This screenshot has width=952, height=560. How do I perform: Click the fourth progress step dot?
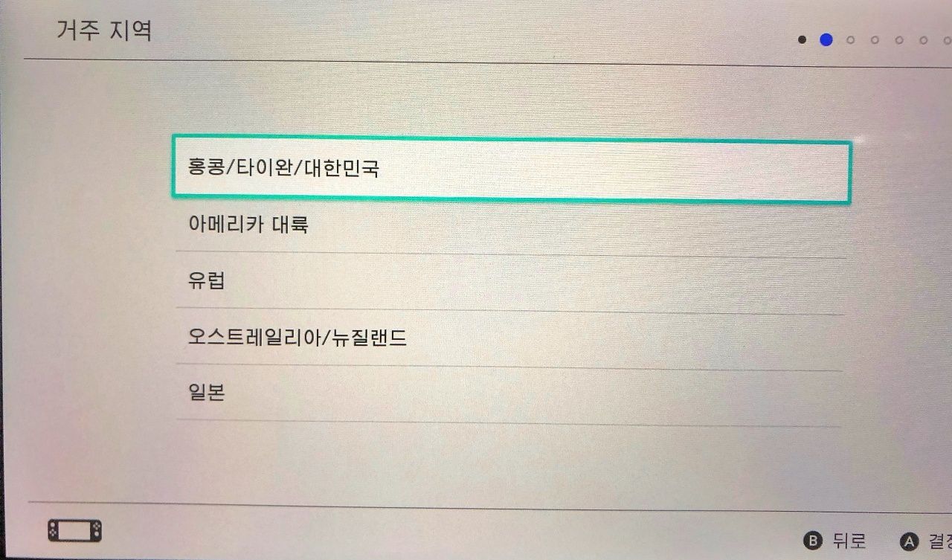(875, 40)
